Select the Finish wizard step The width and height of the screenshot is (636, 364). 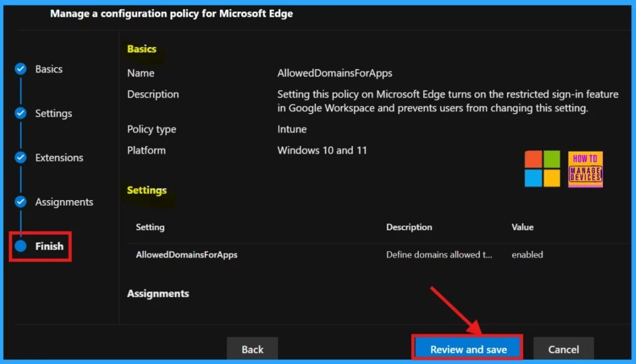[49, 246]
